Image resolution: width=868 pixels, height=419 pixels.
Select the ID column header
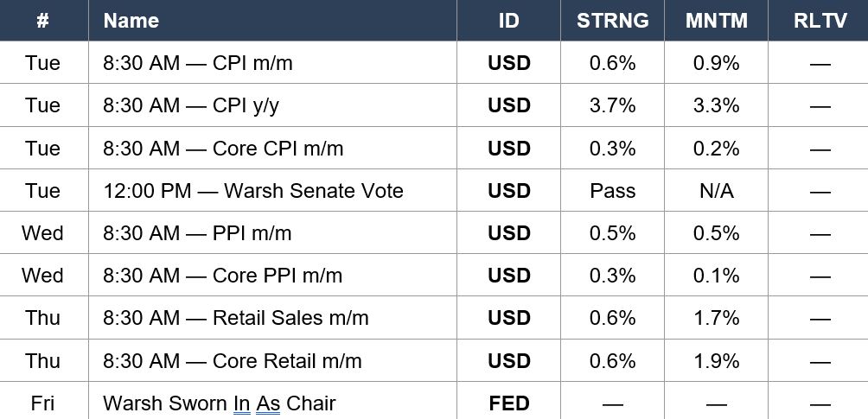[508, 21]
